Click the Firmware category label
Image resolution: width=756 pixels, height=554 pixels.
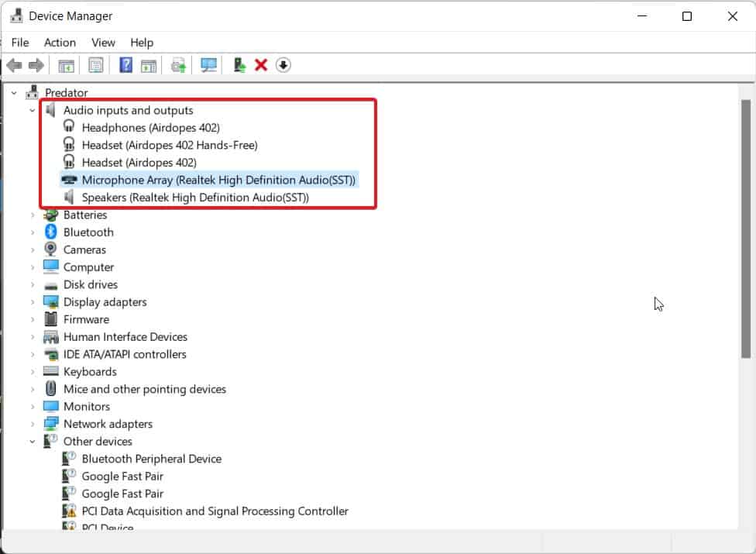(x=86, y=319)
